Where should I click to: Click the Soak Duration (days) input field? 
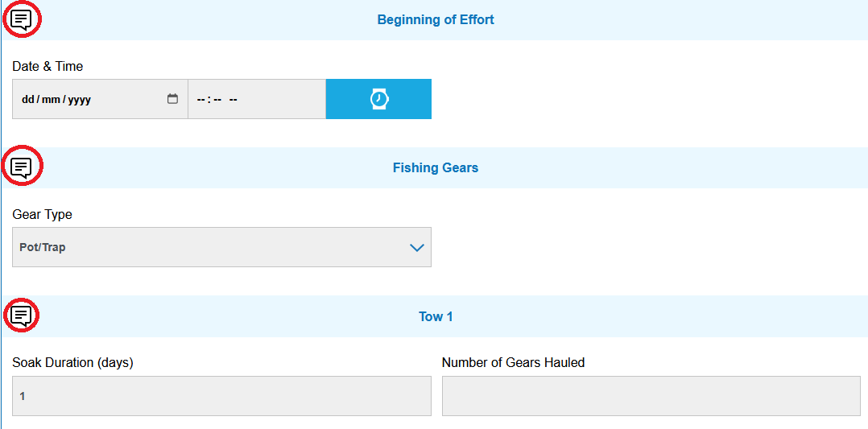[x=221, y=396]
